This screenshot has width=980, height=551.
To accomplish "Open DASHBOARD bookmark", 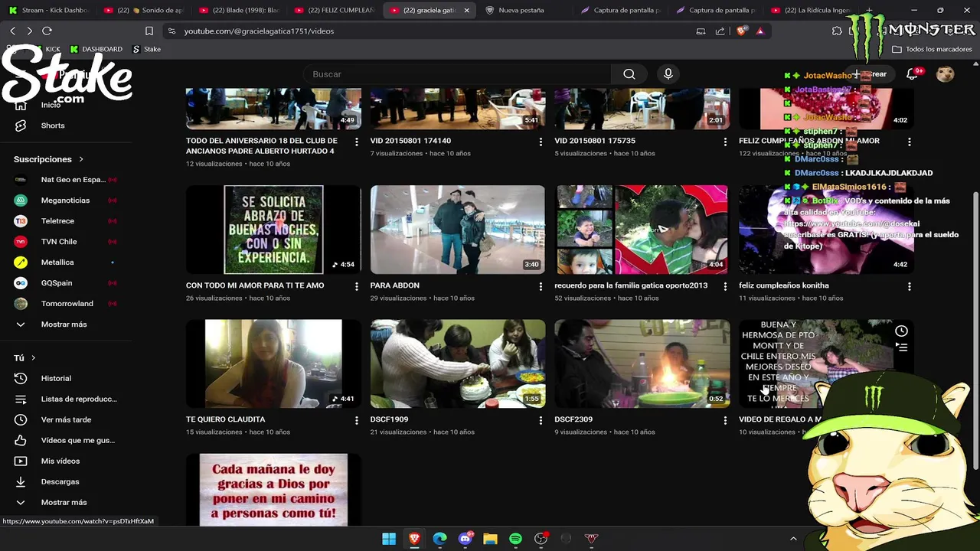I will 96,49.
